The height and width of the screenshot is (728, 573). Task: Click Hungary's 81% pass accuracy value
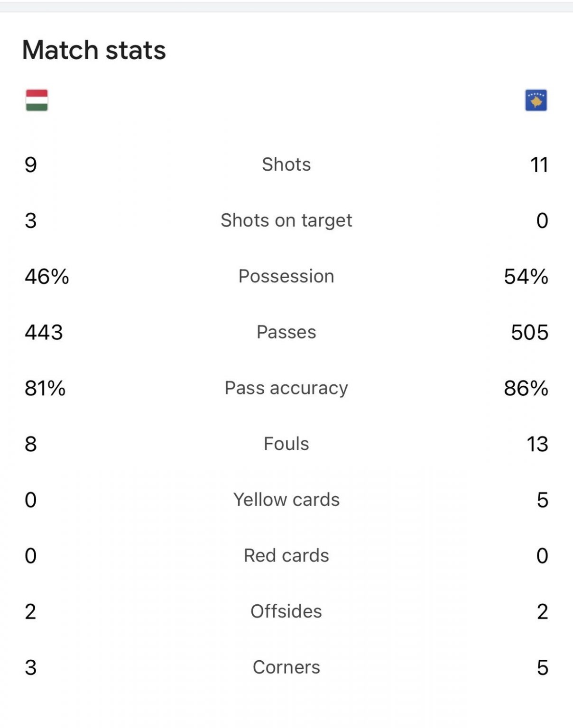45,388
